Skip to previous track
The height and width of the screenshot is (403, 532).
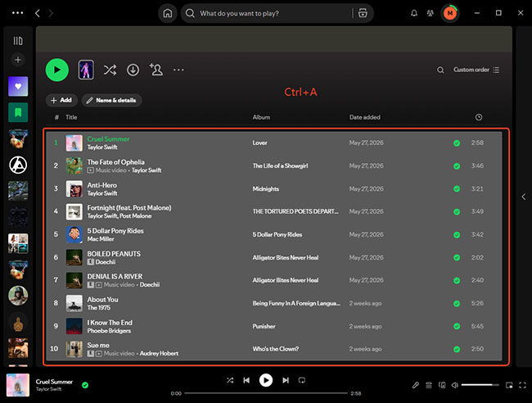pos(246,380)
